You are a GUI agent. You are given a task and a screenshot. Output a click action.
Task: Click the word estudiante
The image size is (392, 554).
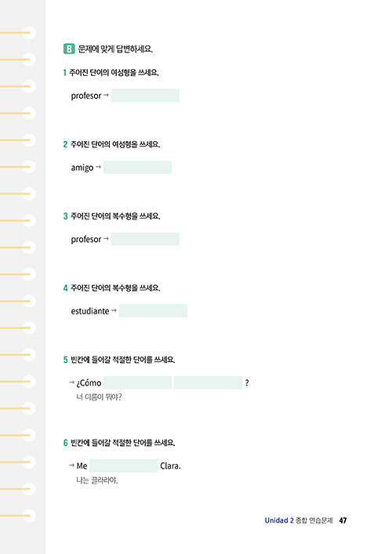(x=90, y=311)
